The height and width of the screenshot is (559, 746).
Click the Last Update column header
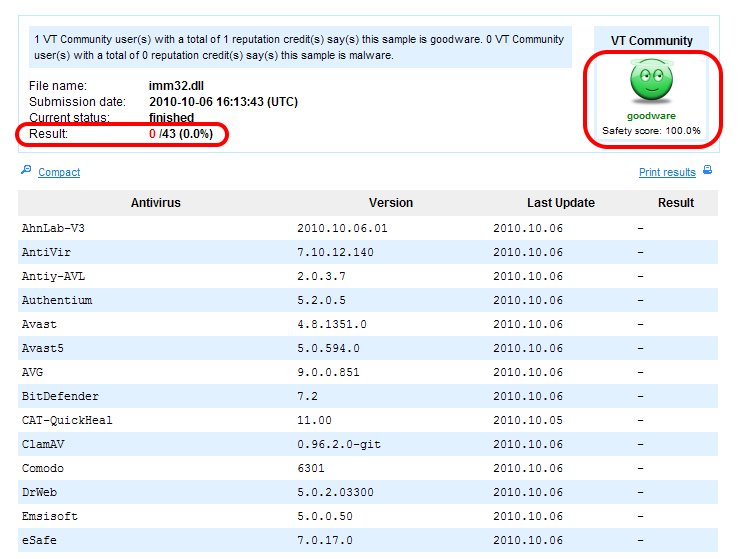point(560,203)
